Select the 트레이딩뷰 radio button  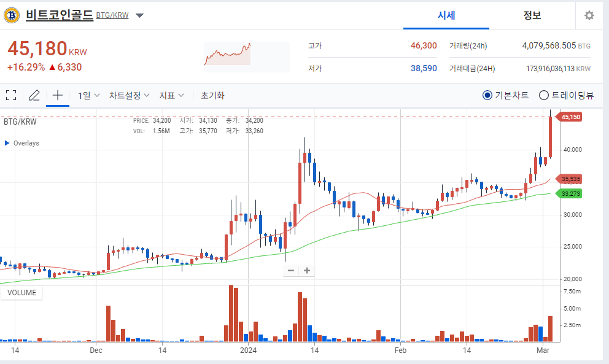click(x=544, y=95)
